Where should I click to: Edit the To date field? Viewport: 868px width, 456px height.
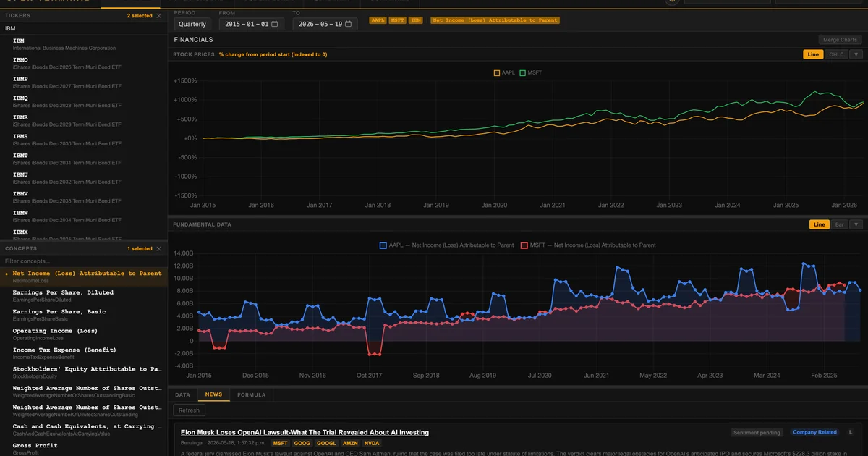[325, 24]
